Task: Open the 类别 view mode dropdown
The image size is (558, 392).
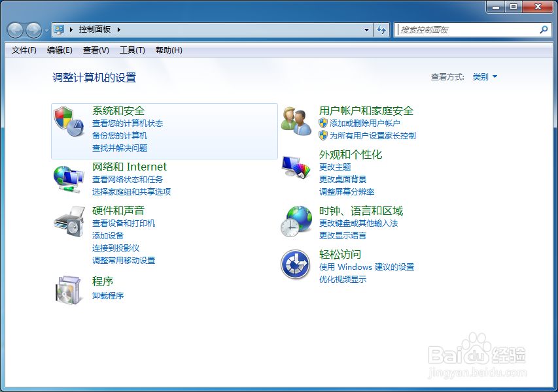Action: (x=485, y=76)
